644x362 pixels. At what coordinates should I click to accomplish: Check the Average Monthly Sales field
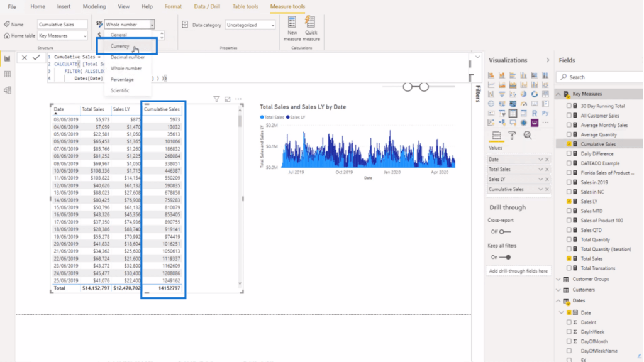569,125
